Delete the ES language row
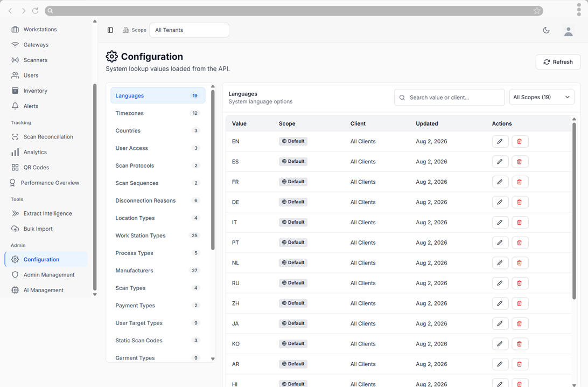The image size is (588, 387). pos(520,162)
